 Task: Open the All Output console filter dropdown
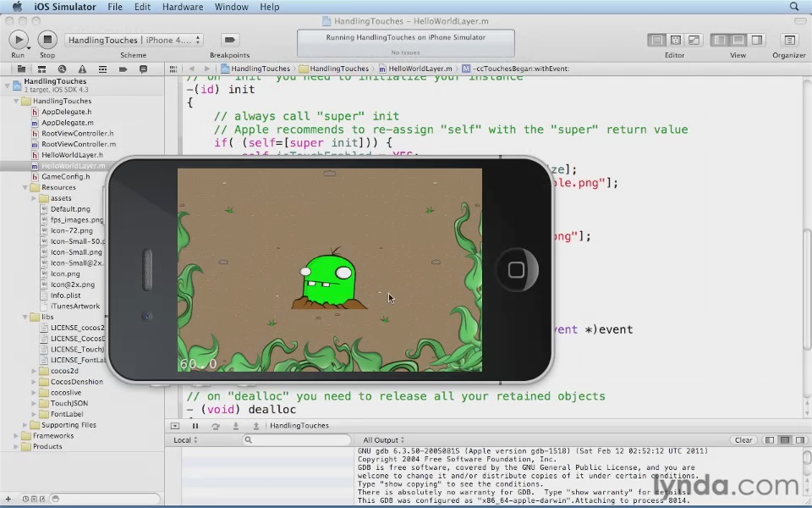[x=384, y=440]
